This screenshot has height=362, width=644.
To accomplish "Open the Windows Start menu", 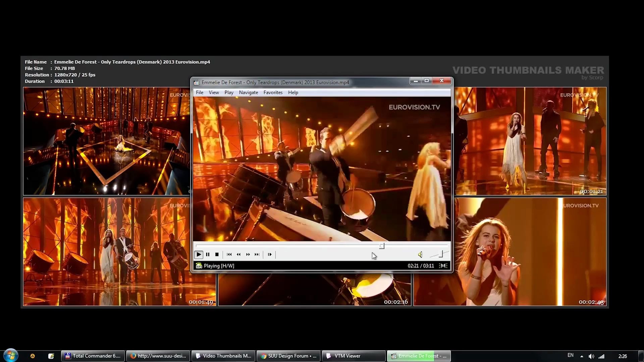I will pyautogui.click(x=11, y=355).
